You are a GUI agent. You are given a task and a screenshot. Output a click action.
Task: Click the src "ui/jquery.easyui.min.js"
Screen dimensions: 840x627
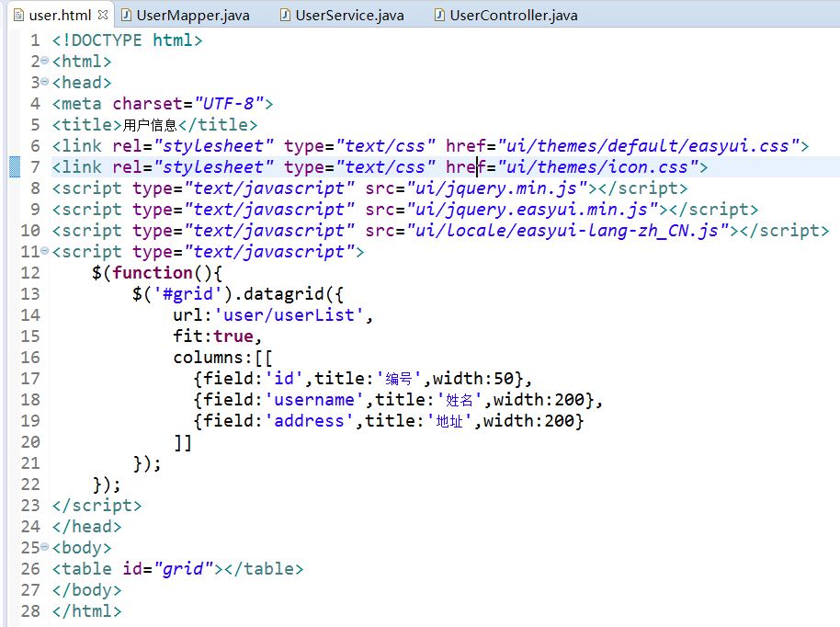(532, 210)
